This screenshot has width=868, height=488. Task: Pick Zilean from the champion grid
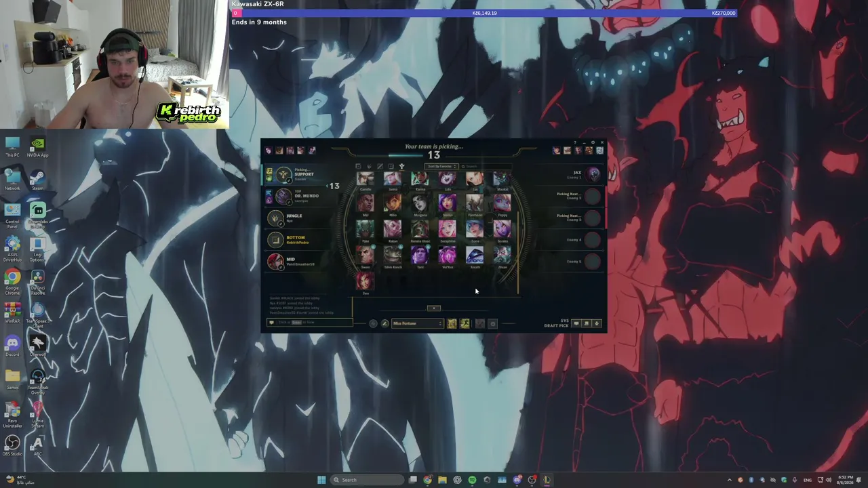(502, 255)
